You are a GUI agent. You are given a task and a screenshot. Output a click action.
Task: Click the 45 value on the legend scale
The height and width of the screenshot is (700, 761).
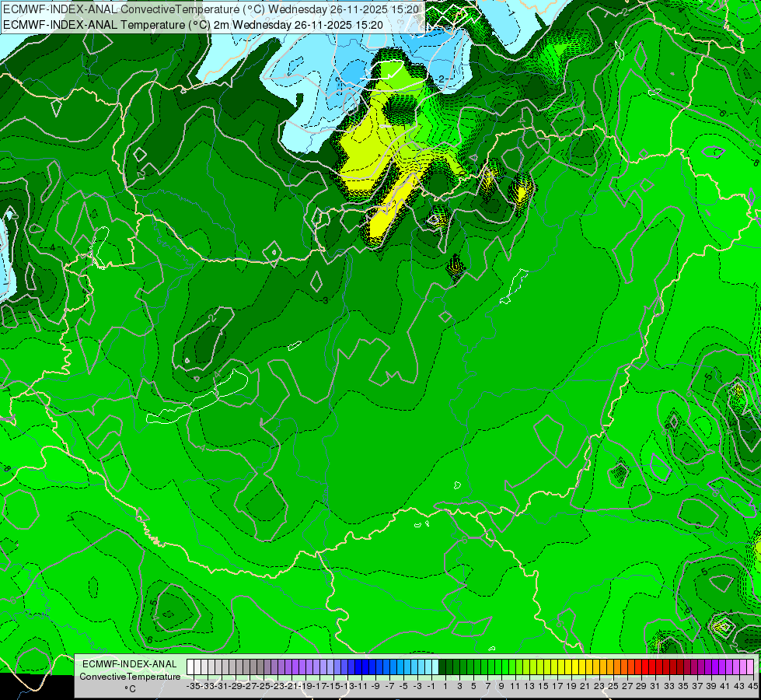(x=752, y=686)
